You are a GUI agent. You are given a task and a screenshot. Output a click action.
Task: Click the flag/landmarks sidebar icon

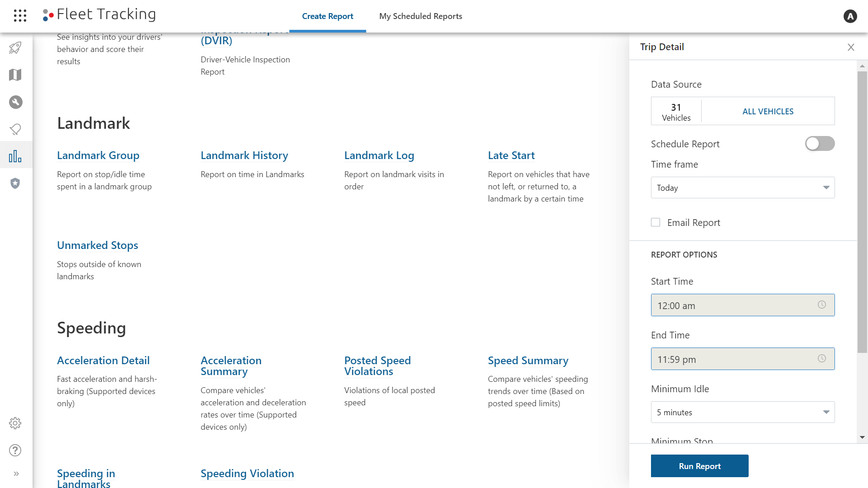(16, 129)
